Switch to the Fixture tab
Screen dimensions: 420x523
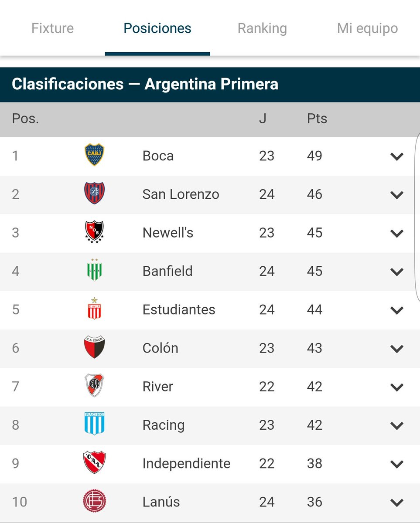pyautogui.click(x=52, y=28)
